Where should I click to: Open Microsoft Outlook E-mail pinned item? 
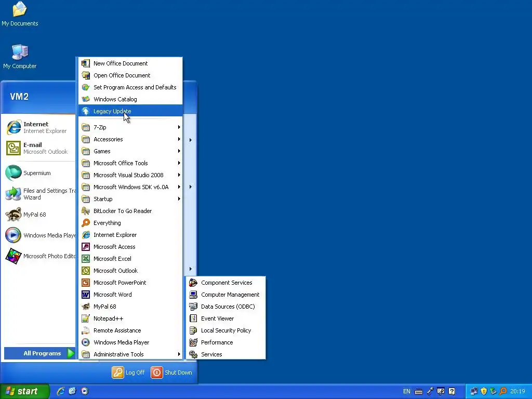tap(39, 148)
